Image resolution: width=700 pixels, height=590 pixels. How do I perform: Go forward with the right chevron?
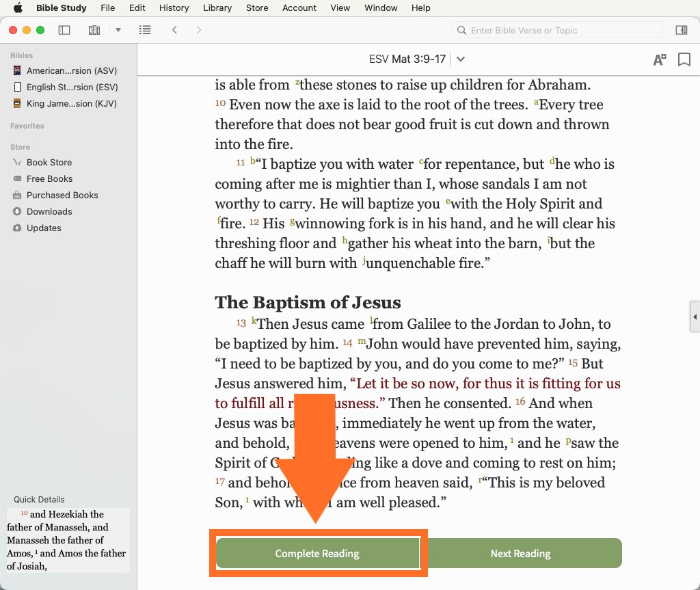pyautogui.click(x=199, y=30)
